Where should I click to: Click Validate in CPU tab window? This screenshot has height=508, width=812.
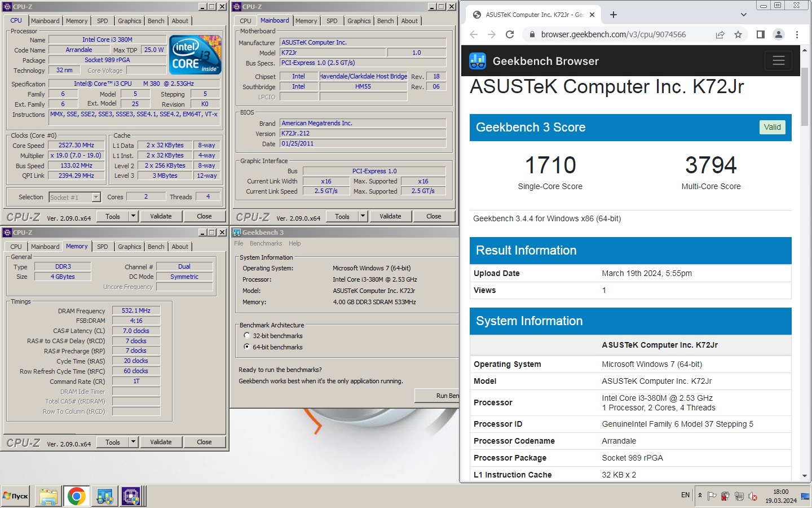click(161, 216)
